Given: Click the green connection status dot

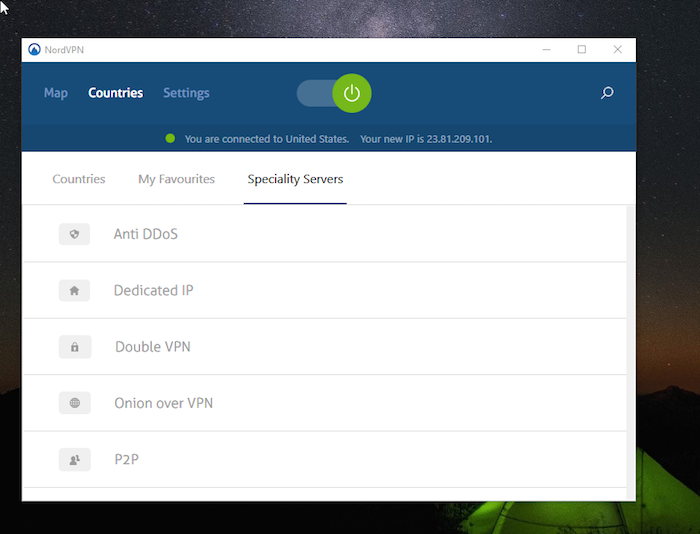Looking at the screenshot, I should (x=170, y=138).
